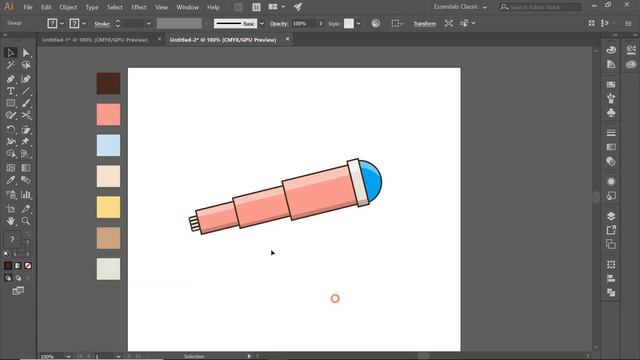The height and width of the screenshot is (360, 640).
Task: Open Essentials Classic workspace switcher
Action: 460,7
